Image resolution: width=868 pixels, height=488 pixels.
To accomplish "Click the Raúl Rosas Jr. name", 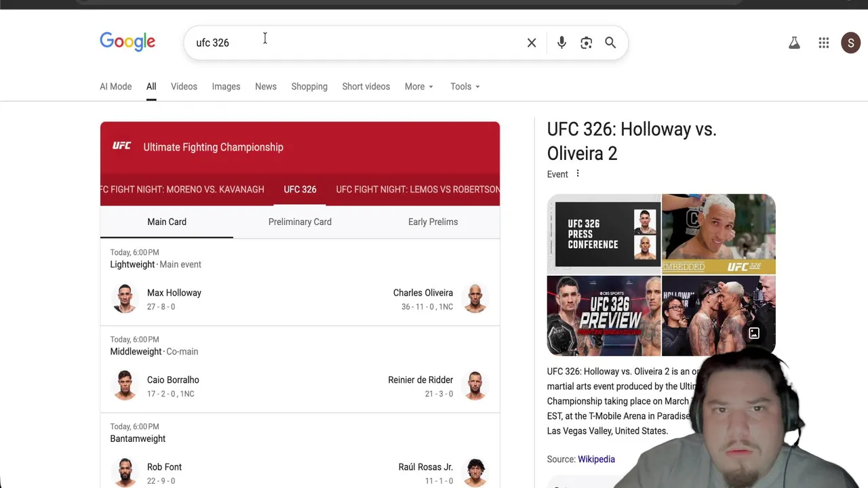I will (426, 467).
